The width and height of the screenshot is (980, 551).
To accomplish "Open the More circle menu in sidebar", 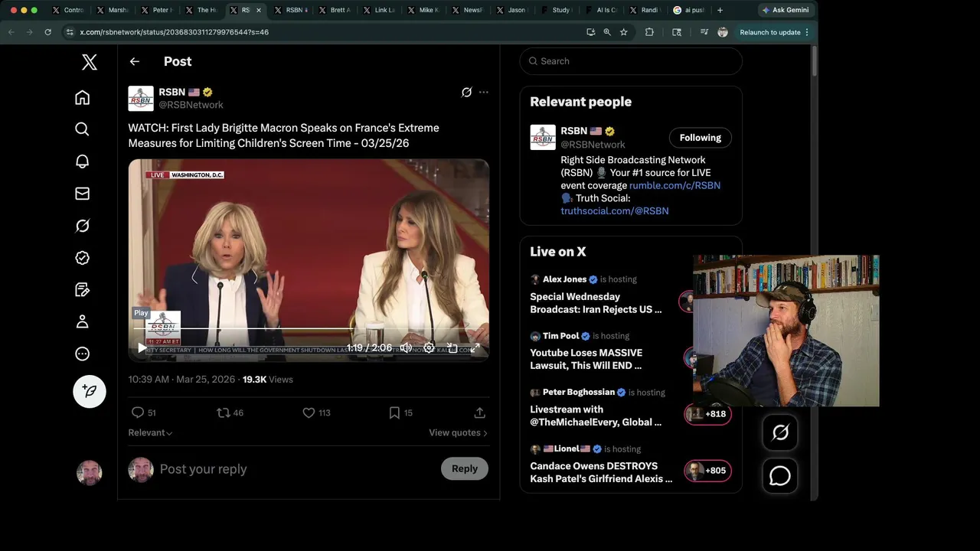I will [83, 354].
